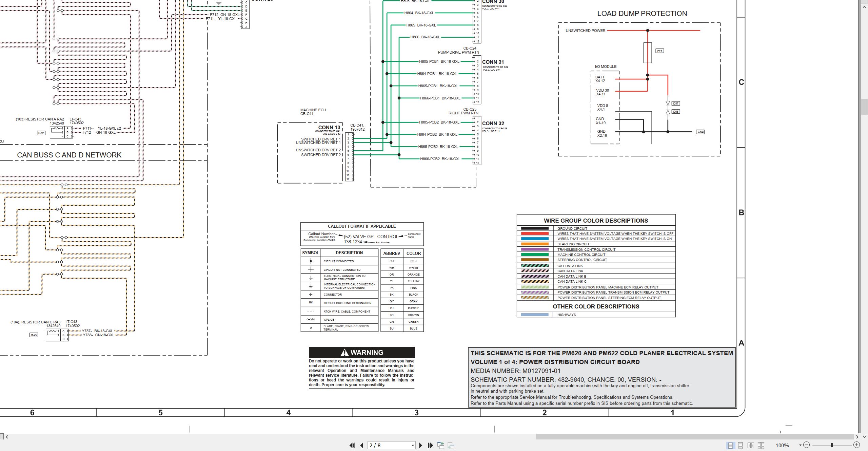Go to the first page
868x451 pixels.
click(x=352, y=445)
